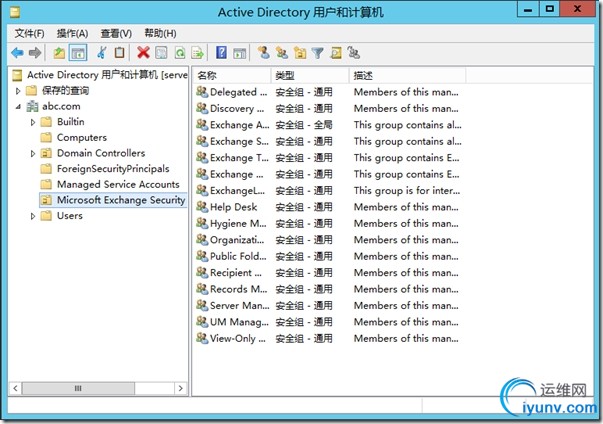Image resolution: width=603 pixels, height=424 pixels.
Task: Create a new user with toolbar icon
Action: point(263,53)
